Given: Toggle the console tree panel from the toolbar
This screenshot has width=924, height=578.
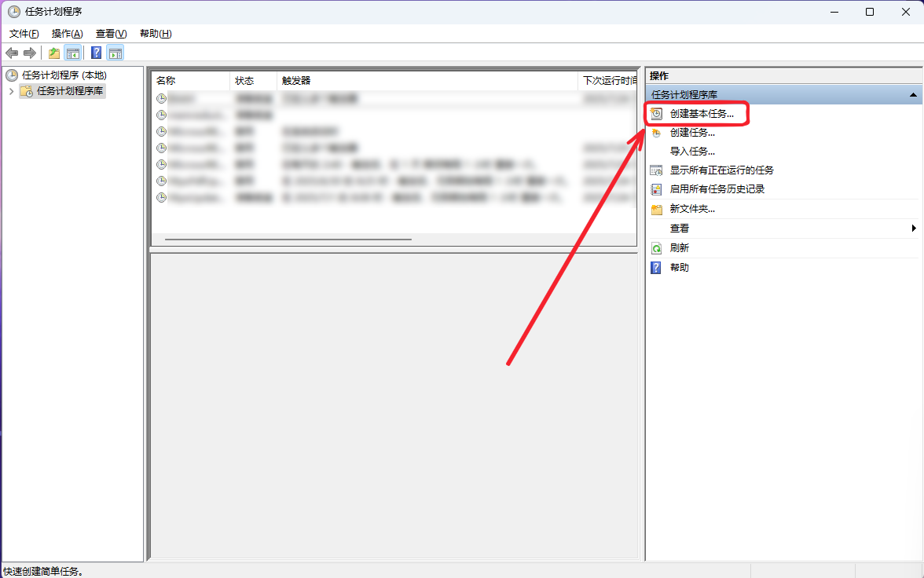Looking at the screenshot, I should (x=71, y=52).
